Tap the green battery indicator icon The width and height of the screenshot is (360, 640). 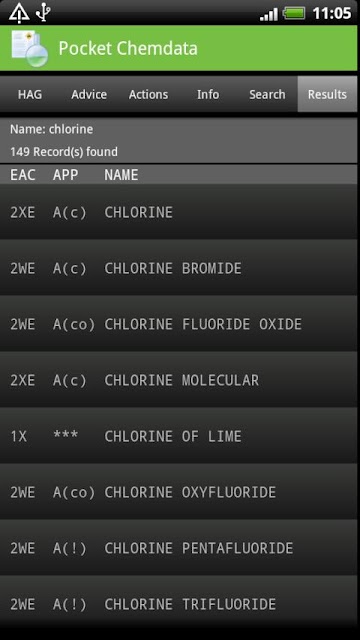coord(294,13)
